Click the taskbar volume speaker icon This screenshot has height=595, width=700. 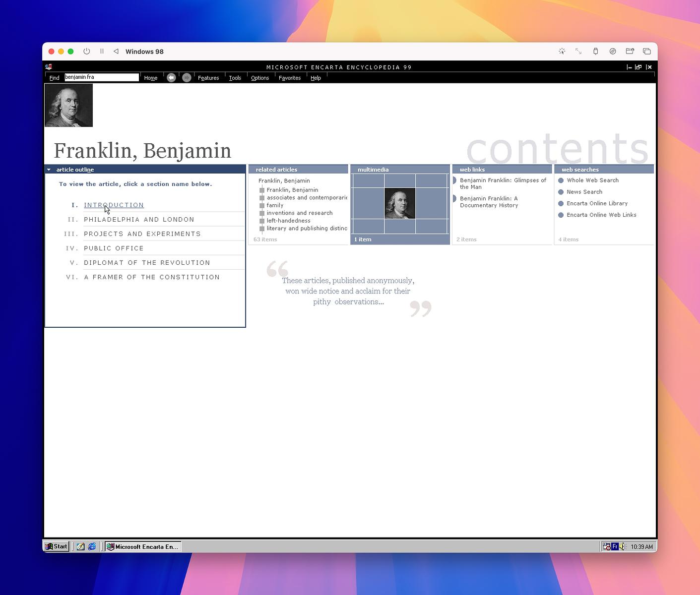pyautogui.click(x=623, y=546)
